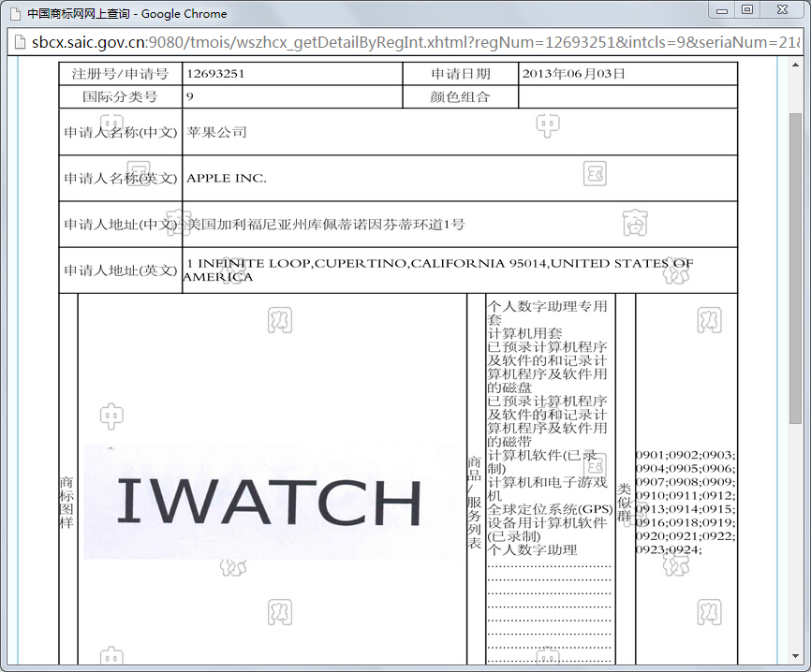The image size is (811, 672).
Task: Select the registration number 12693251
Action: tap(215, 74)
